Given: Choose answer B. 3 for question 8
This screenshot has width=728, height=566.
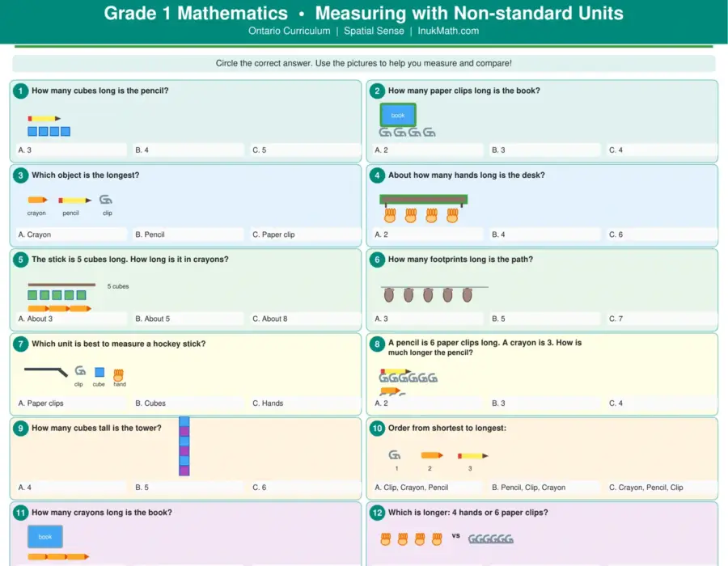Looking at the screenshot, I should (544, 403).
